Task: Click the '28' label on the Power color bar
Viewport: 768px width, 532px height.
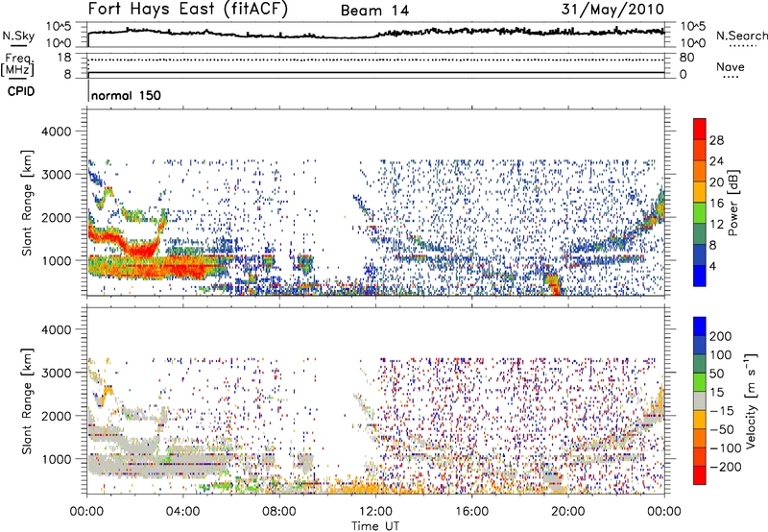Action: [x=716, y=140]
